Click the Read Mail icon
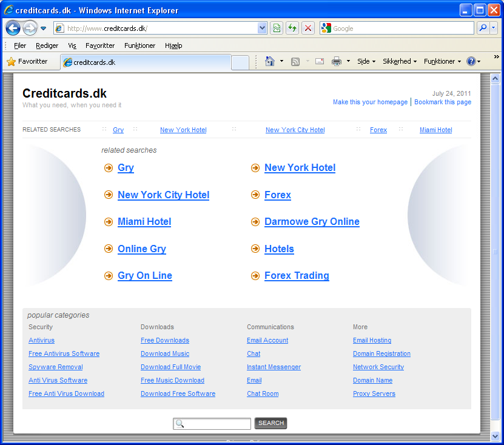 pos(320,61)
